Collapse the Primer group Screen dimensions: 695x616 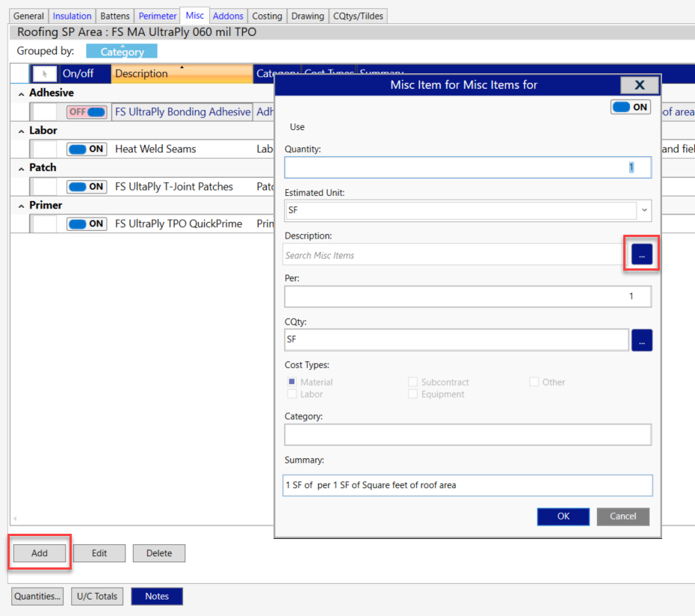(x=21, y=206)
